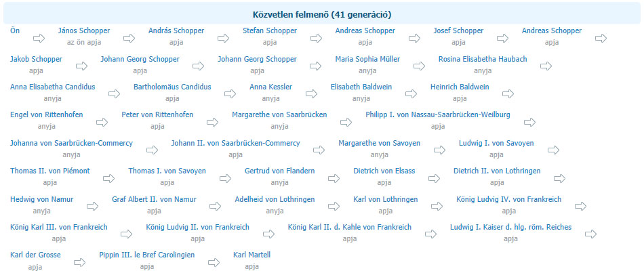Click the arrow after Gertrud von Flandern
The image size is (644, 273).
click(334, 178)
